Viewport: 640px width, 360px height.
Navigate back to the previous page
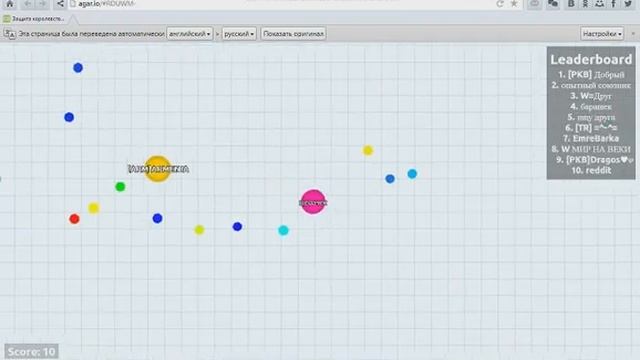pos(28,4)
